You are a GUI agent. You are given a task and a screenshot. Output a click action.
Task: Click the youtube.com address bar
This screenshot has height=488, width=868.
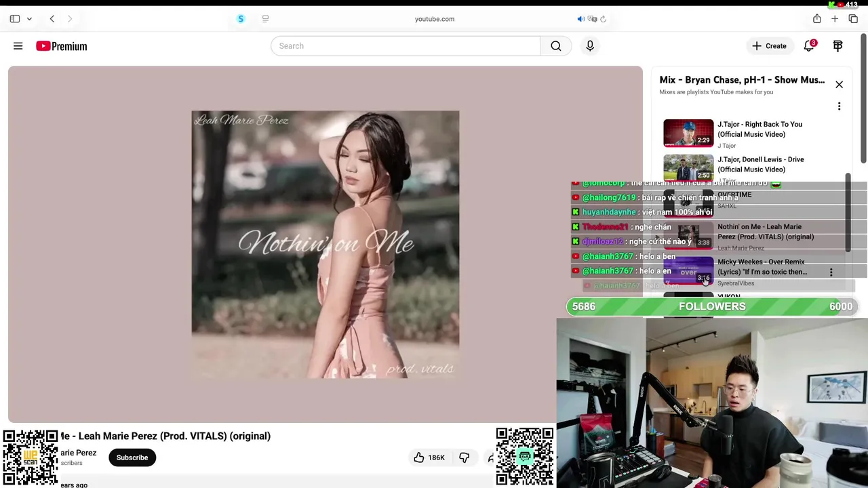435,19
